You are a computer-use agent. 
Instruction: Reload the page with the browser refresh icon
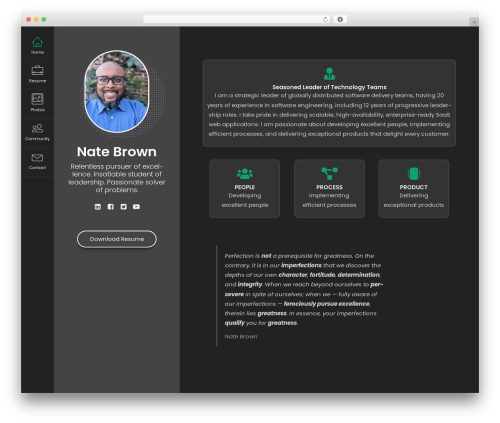[325, 19]
